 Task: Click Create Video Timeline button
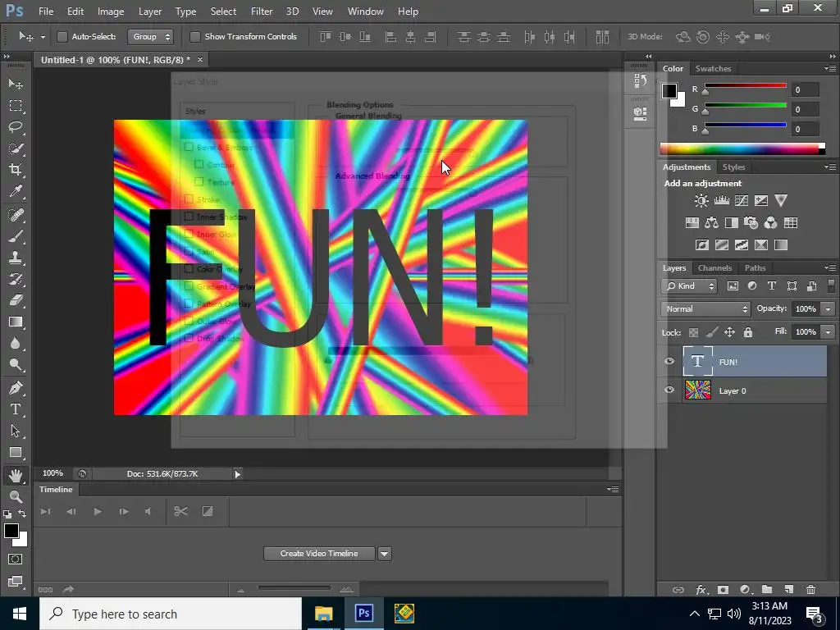coord(319,554)
